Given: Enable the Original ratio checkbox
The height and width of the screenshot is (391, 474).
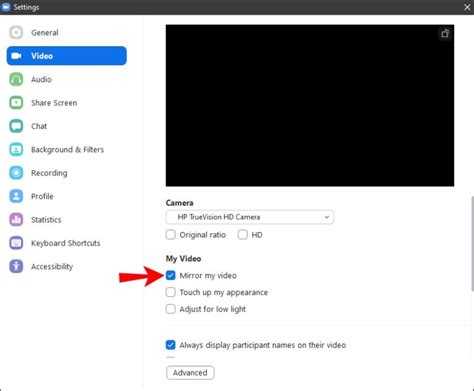Looking at the screenshot, I should tap(171, 235).
